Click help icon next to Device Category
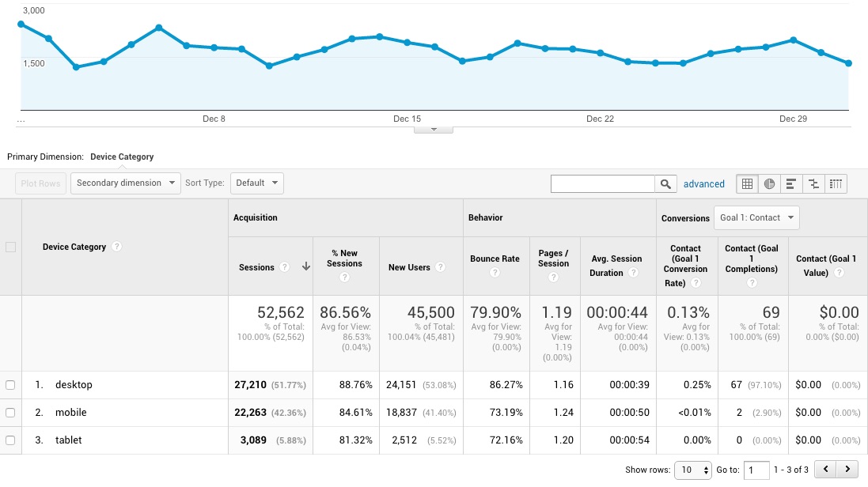This screenshot has width=868, height=487. tap(117, 247)
